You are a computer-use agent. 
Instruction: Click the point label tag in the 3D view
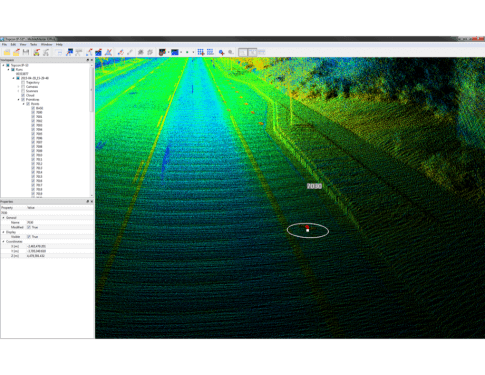point(314,186)
